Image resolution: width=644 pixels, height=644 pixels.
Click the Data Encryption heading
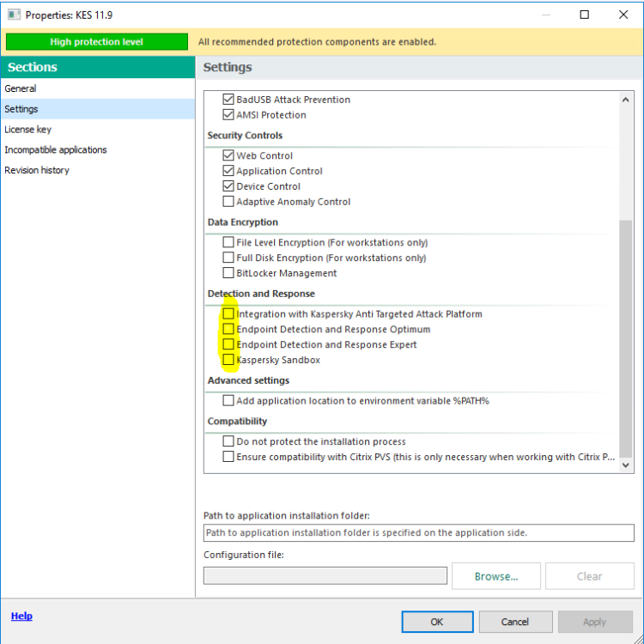(243, 222)
